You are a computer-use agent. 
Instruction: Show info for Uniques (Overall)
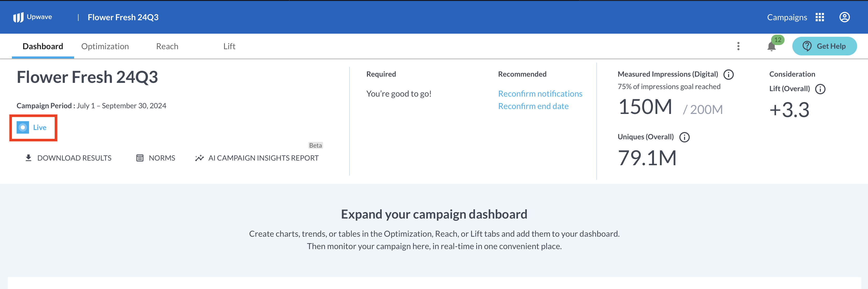pyautogui.click(x=684, y=137)
